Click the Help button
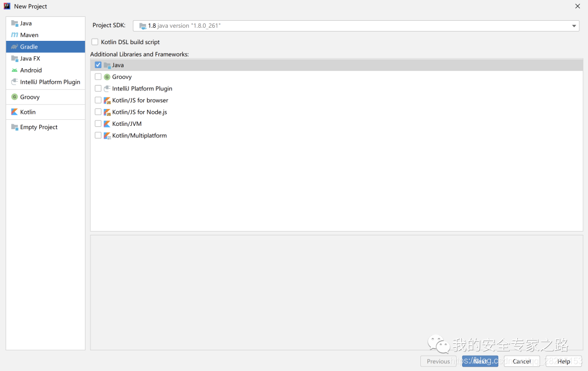The height and width of the screenshot is (371, 588). point(563,361)
